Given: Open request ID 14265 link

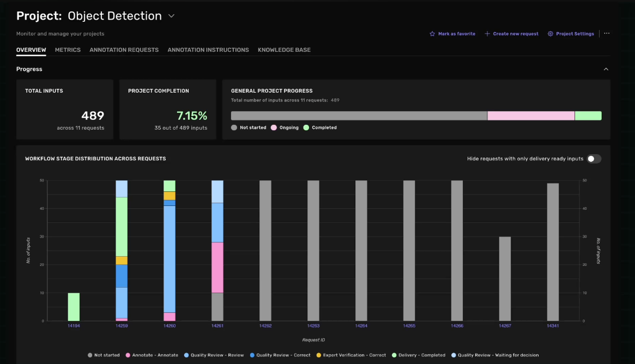Looking at the screenshot, I should [409, 325].
